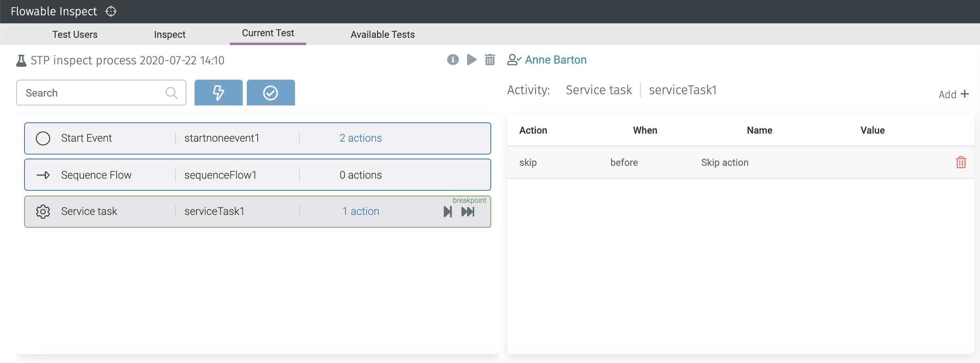Delete the skip action with red trash
Image resolution: width=980 pixels, height=363 pixels.
pyautogui.click(x=961, y=162)
